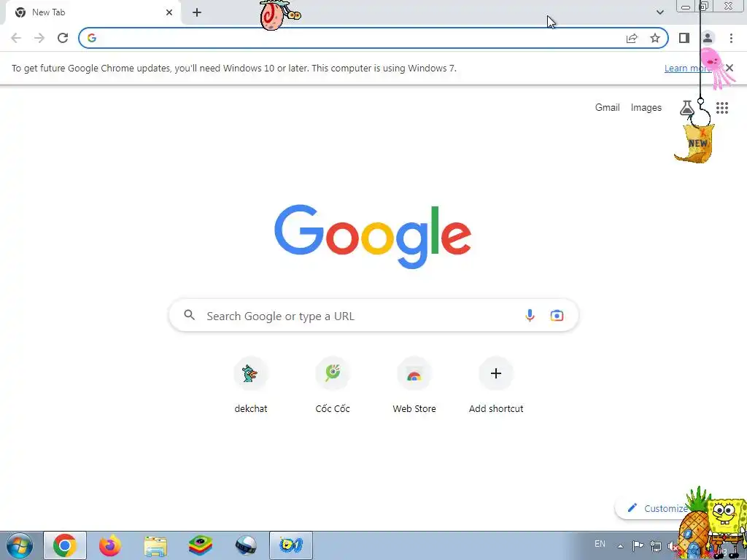The width and height of the screenshot is (747, 560).
Task: Open the Chrome three-dot menu
Action: [731, 38]
